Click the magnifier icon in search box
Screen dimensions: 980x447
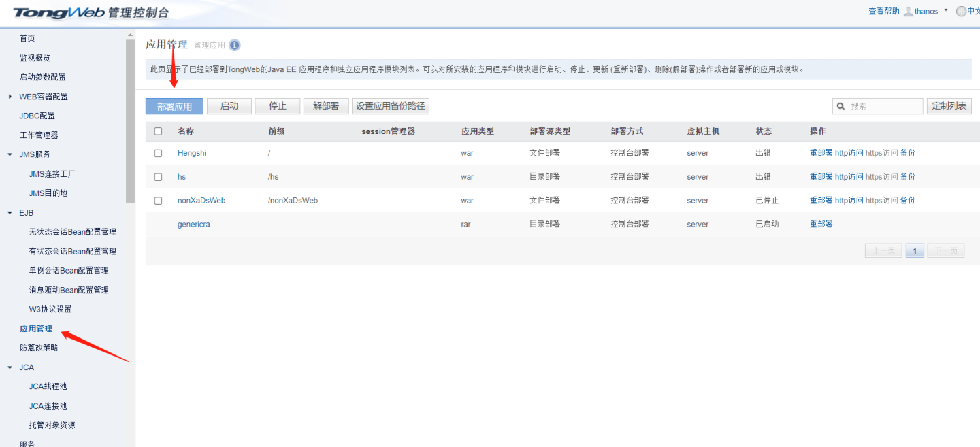click(x=841, y=106)
